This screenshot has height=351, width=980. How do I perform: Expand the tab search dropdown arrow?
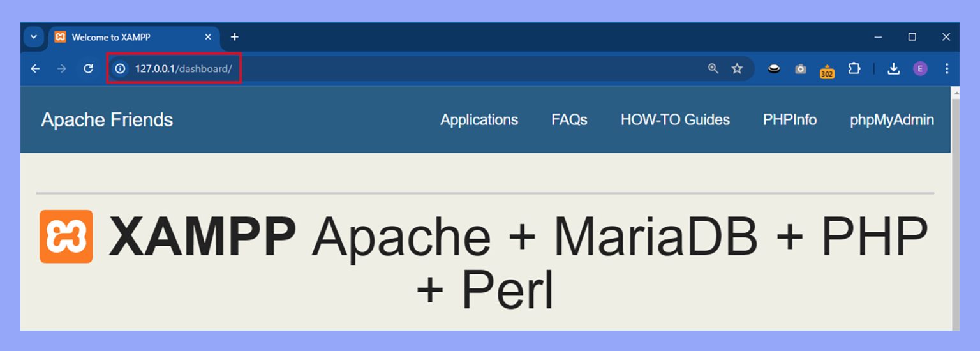[33, 37]
